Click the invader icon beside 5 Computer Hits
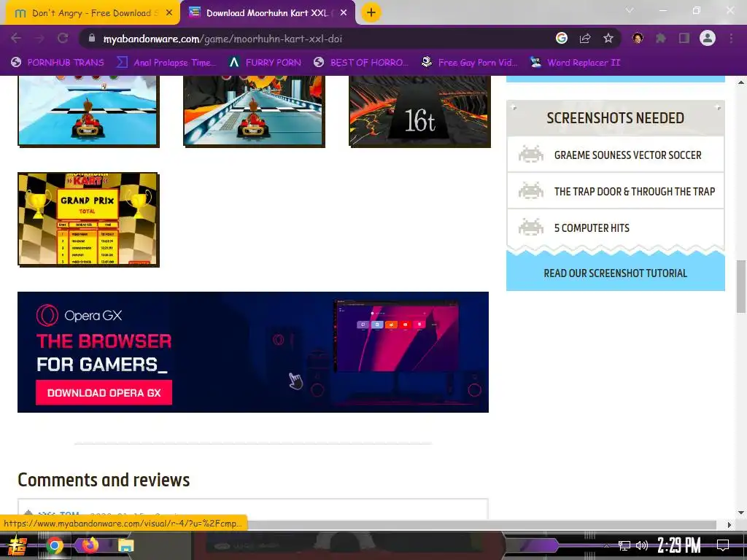This screenshot has width=747, height=560. (531, 227)
